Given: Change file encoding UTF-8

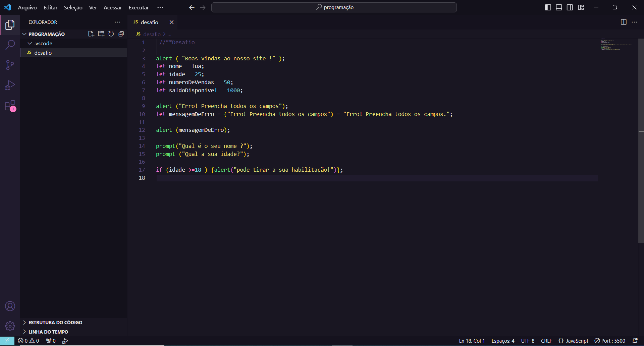Looking at the screenshot, I should pos(528,341).
